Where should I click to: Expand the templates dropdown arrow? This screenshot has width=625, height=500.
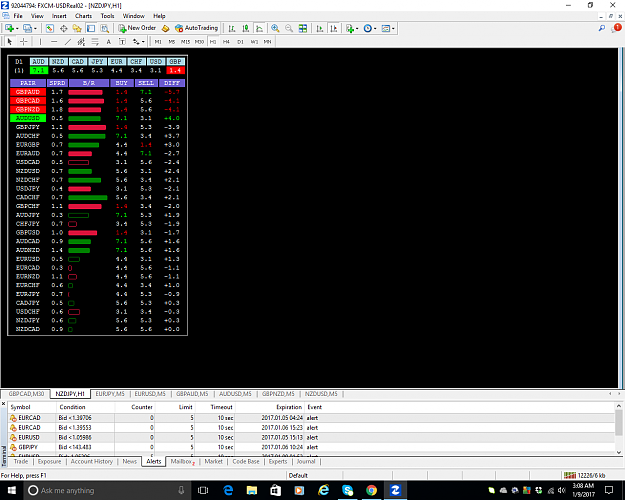(393, 28)
